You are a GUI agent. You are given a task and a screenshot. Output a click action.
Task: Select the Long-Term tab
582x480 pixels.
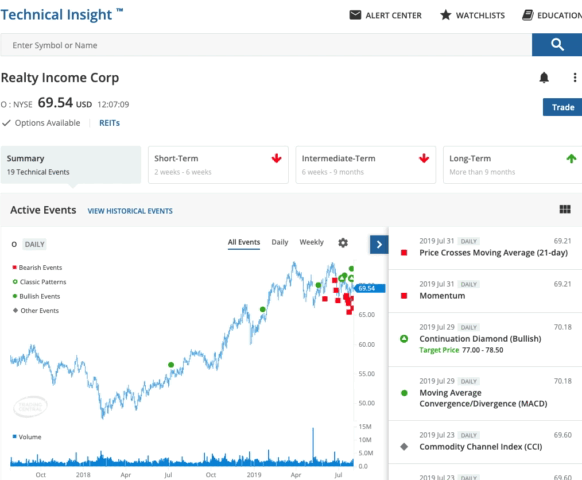[x=513, y=165]
